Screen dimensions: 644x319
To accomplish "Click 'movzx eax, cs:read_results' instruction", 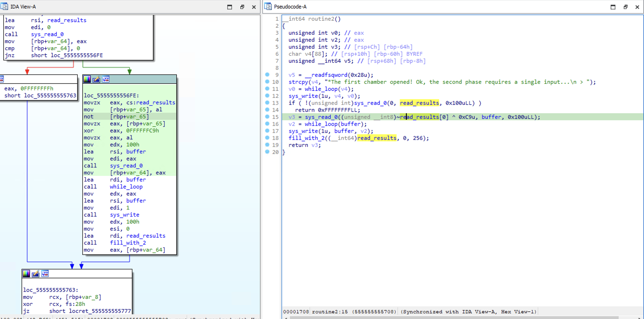I will 130,102.
